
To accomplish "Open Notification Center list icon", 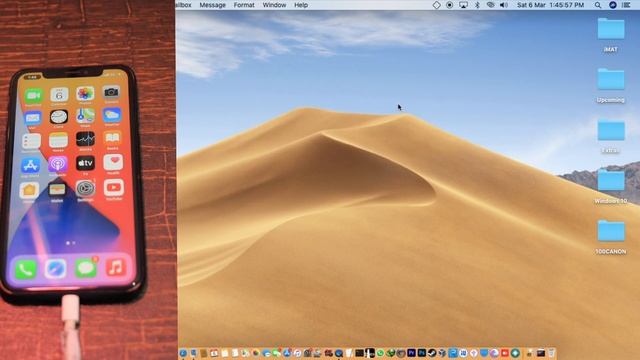I will [x=626, y=5].
